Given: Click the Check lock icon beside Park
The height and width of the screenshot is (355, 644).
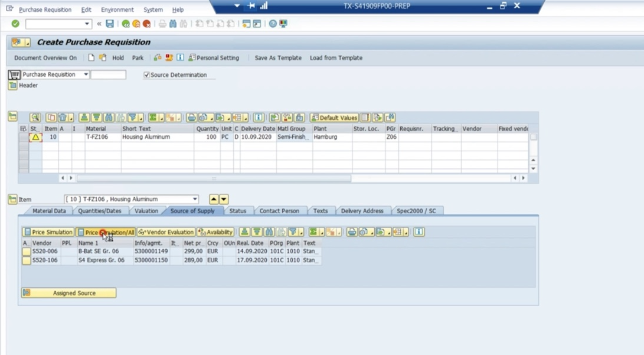Looking at the screenshot, I should tap(158, 57).
